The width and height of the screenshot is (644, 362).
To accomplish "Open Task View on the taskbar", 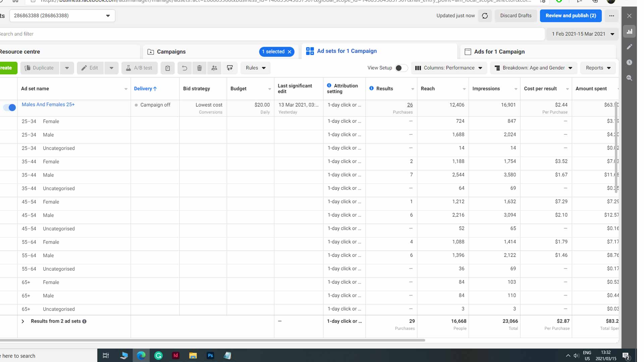I will click(106, 356).
